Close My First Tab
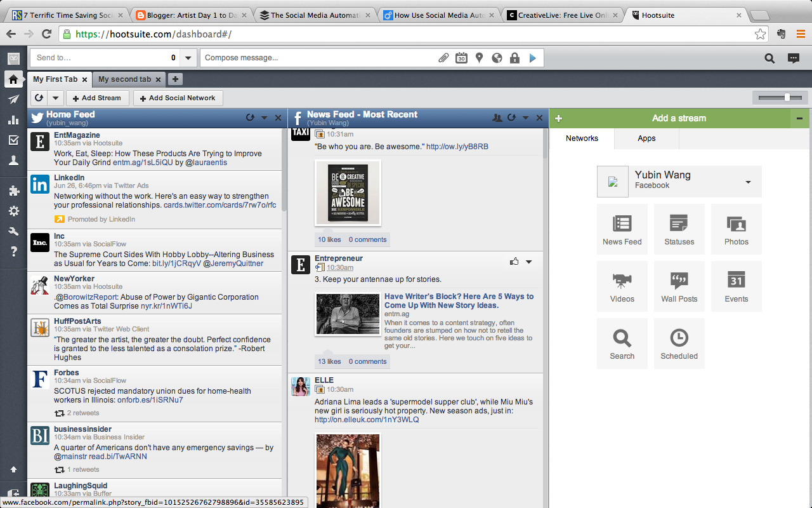The image size is (812, 508). tap(84, 80)
